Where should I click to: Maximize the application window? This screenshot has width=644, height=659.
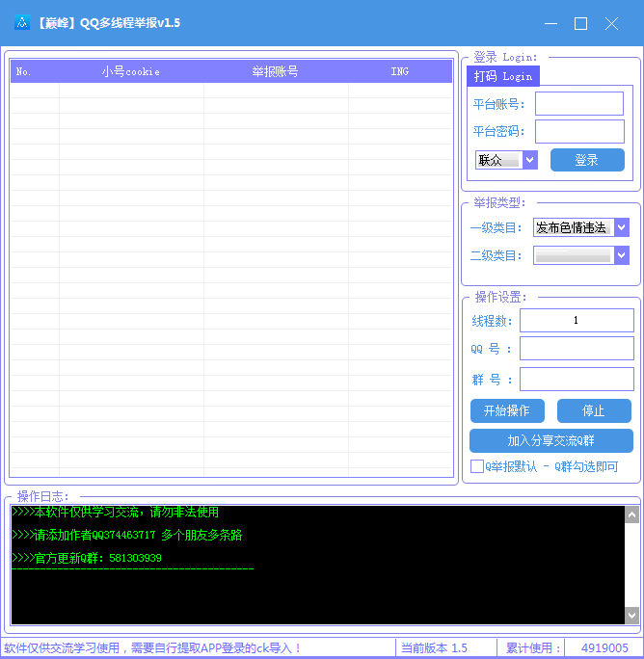(580, 23)
